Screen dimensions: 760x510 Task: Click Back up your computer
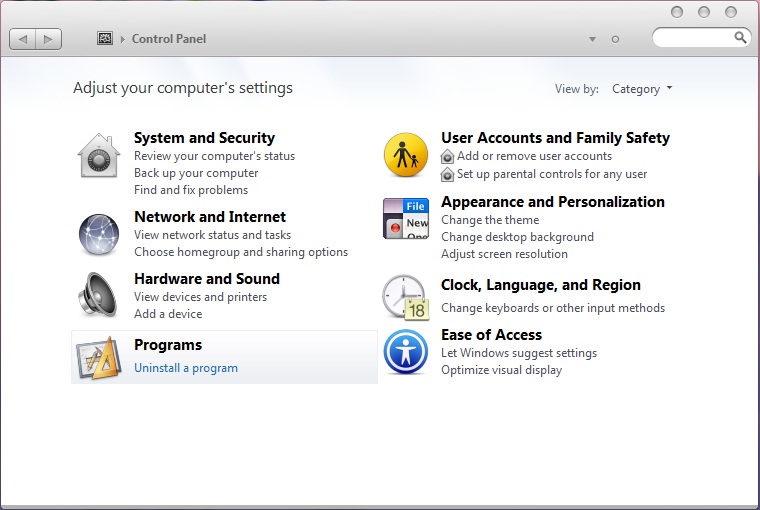[x=196, y=173]
